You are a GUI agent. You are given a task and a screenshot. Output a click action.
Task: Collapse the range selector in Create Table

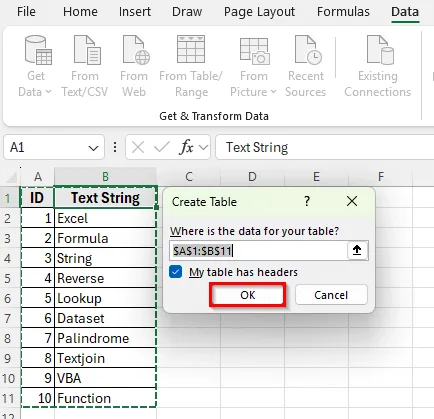pos(357,250)
